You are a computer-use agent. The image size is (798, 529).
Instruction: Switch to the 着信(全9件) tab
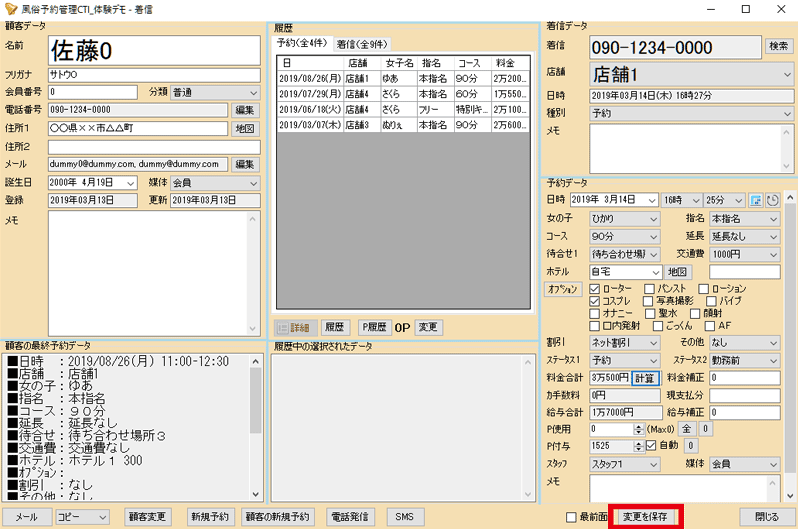362,44
